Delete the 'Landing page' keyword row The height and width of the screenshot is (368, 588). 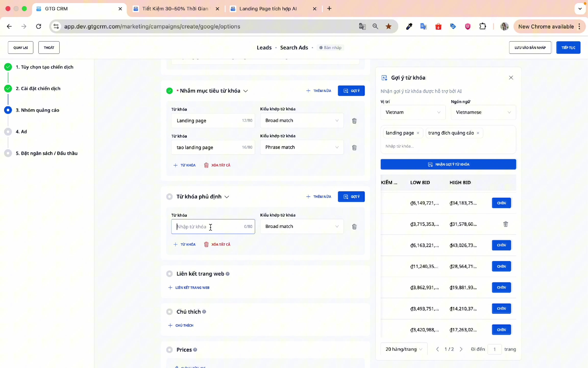click(x=354, y=121)
